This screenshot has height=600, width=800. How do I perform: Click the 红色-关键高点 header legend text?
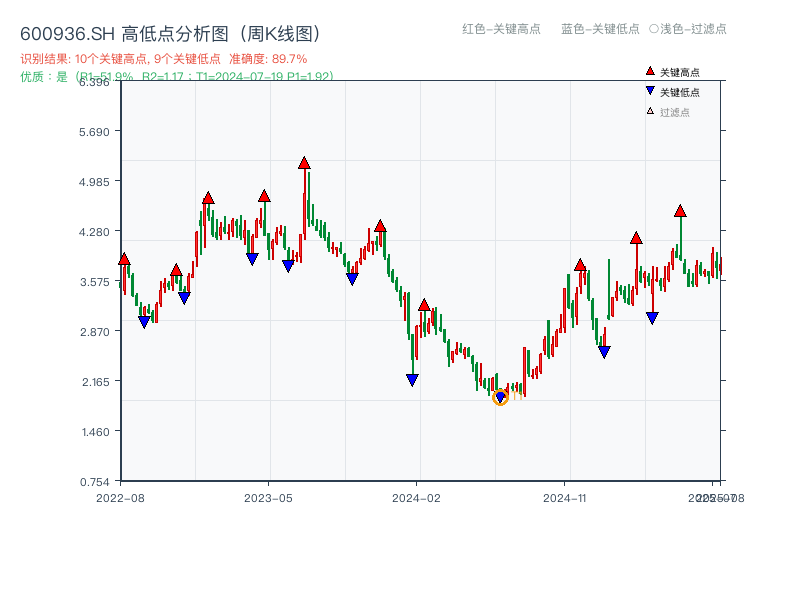click(x=501, y=29)
